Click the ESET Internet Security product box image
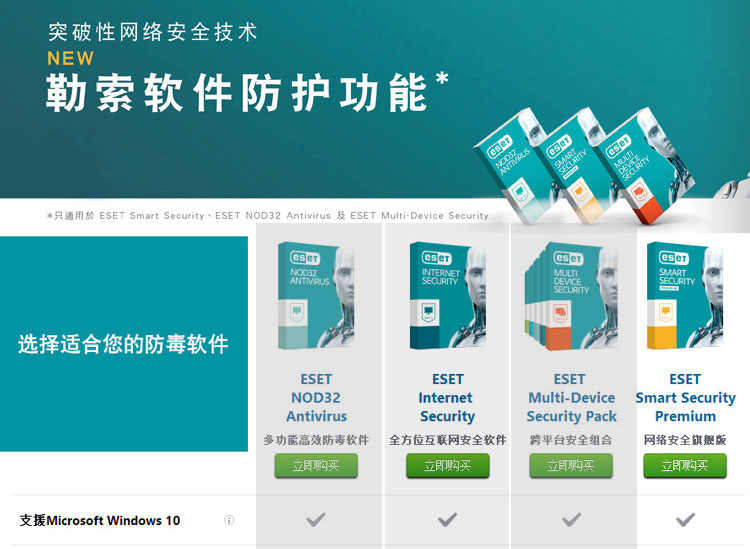The width and height of the screenshot is (750, 549). pos(448,295)
